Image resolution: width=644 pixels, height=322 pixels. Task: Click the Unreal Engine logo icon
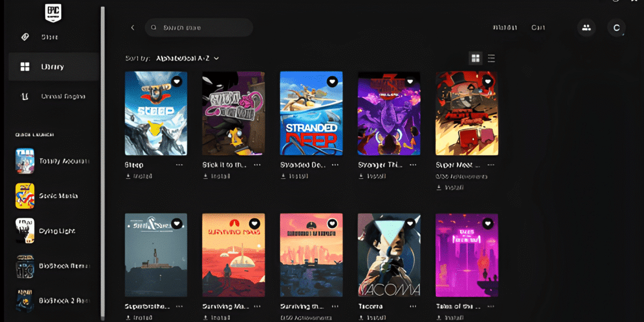[x=25, y=97]
